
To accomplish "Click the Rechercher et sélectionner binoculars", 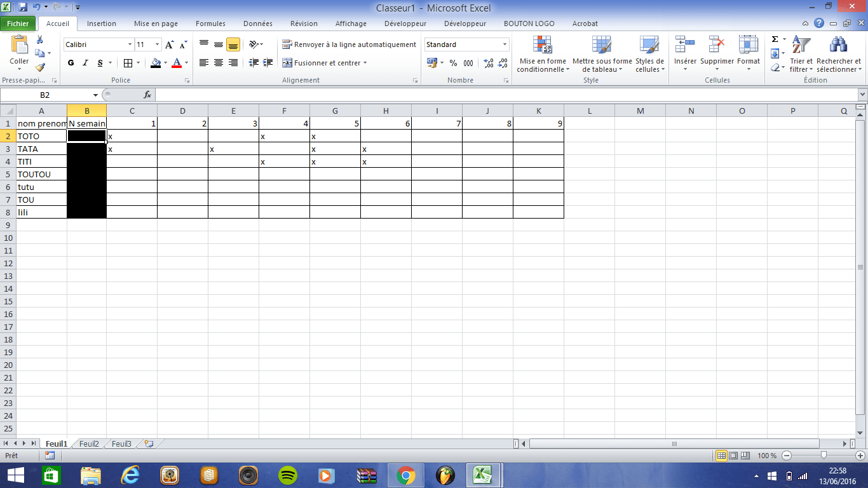I will pos(838,46).
